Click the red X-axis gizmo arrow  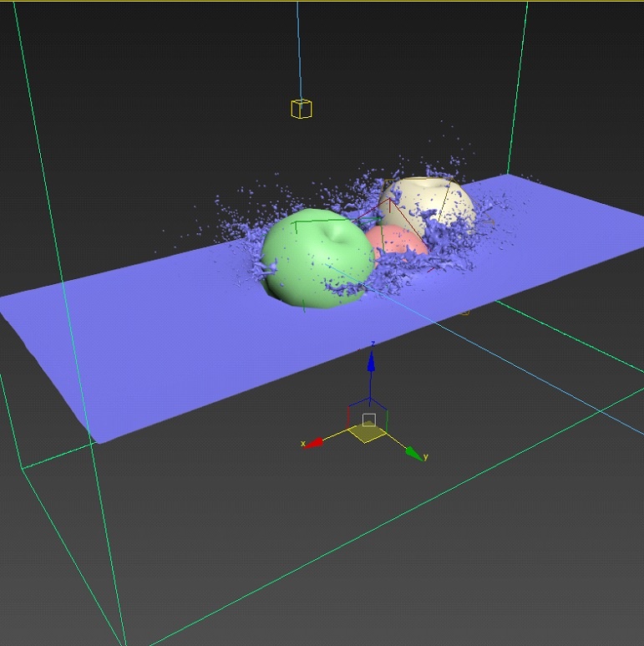pyautogui.click(x=314, y=443)
